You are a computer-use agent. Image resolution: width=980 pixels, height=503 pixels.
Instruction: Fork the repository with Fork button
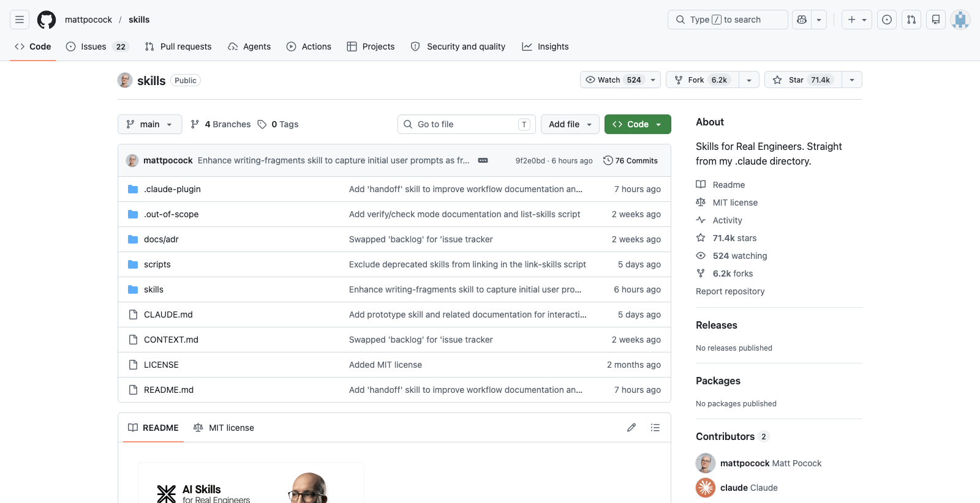point(703,80)
